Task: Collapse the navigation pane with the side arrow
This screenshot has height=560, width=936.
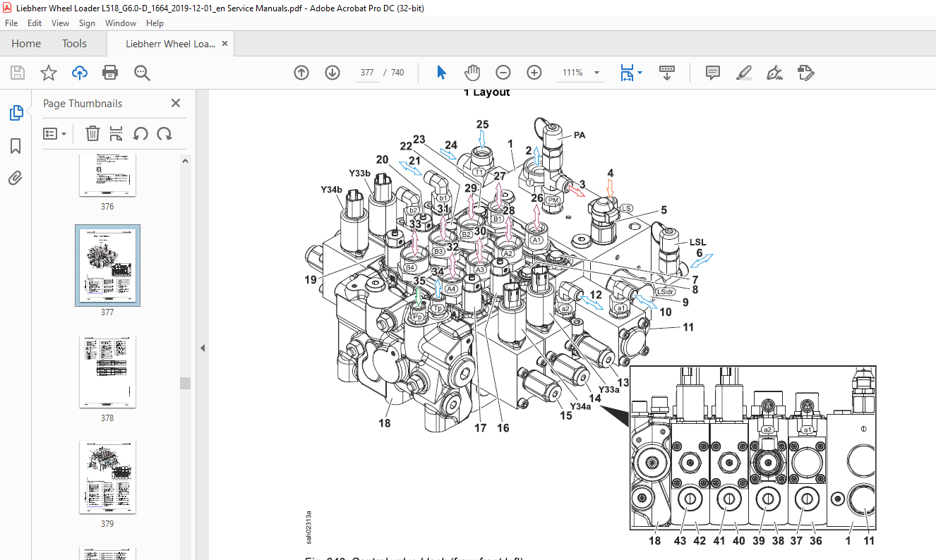Action: point(203,348)
